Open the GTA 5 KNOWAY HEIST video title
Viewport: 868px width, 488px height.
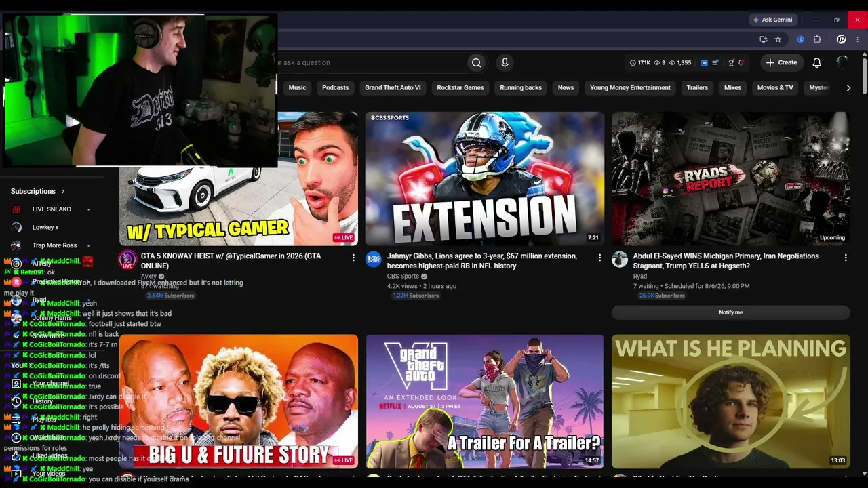[231, 261]
